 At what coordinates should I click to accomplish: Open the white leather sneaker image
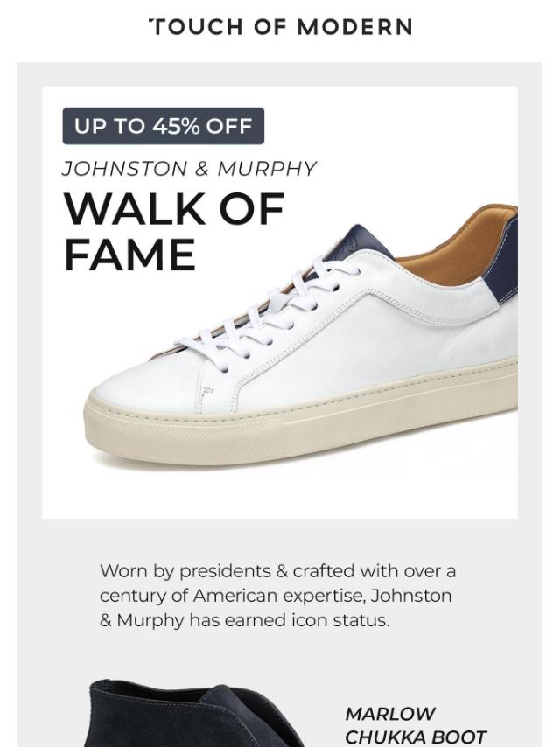point(301,336)
